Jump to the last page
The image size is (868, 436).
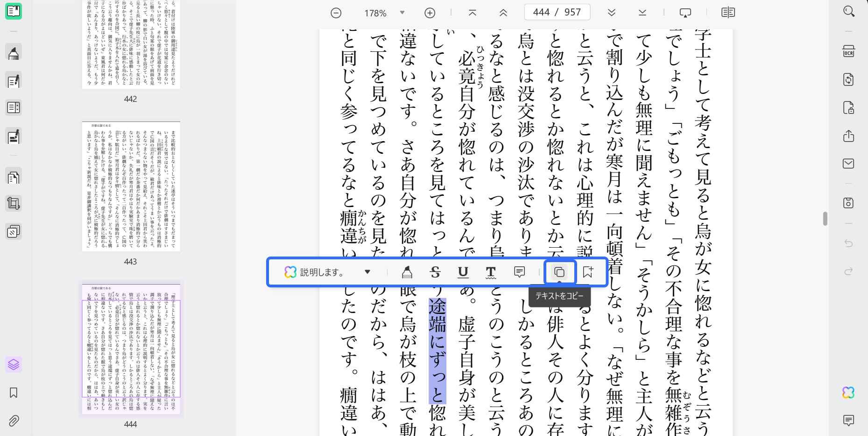pyautogui.click(x=642, y=13)
